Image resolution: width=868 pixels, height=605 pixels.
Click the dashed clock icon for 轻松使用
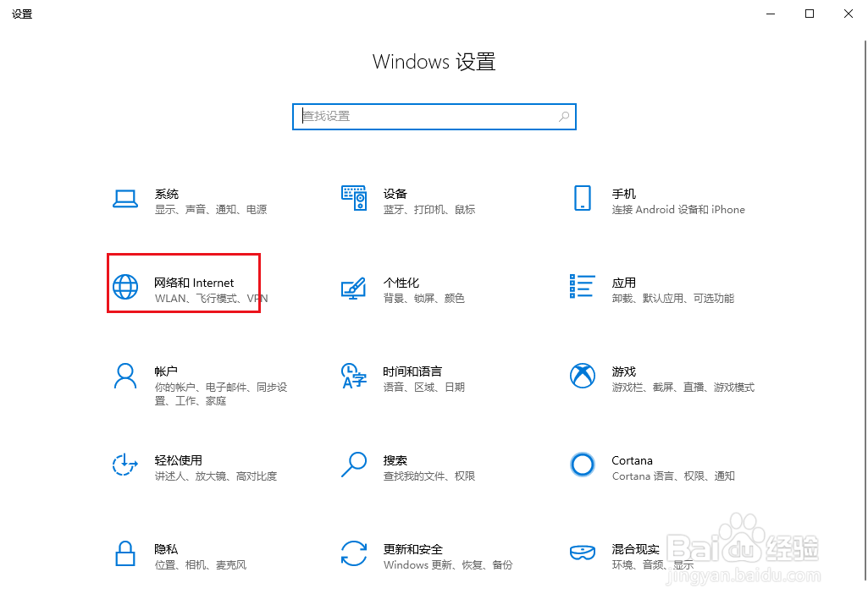click(x=125, y=465)
